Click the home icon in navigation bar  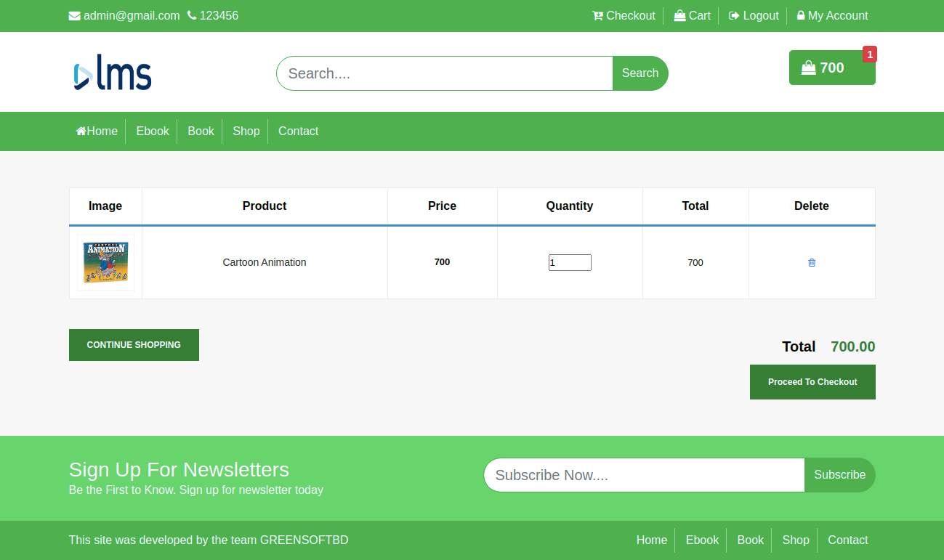[x=81, y=131]
